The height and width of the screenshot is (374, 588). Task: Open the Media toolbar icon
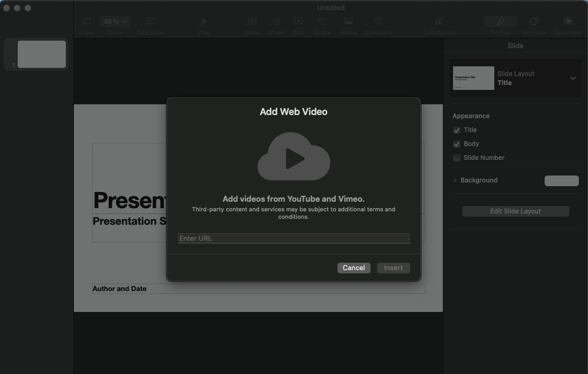pos(348,21)
